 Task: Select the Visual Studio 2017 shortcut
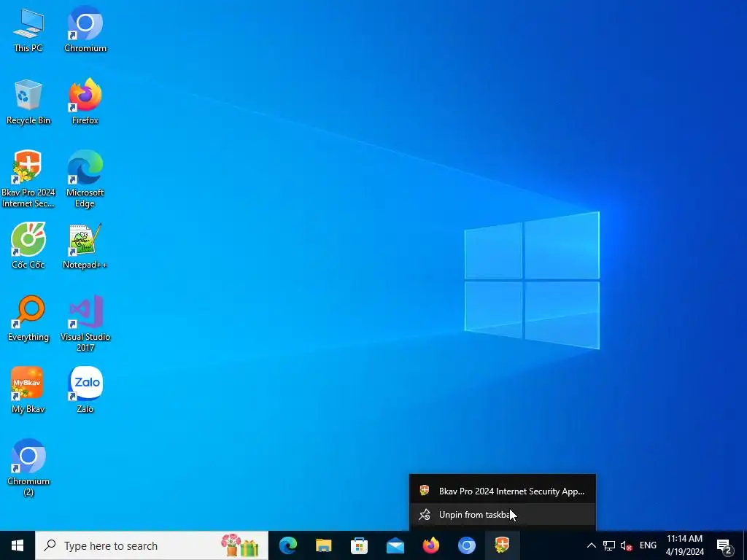[x=85, y=323]
